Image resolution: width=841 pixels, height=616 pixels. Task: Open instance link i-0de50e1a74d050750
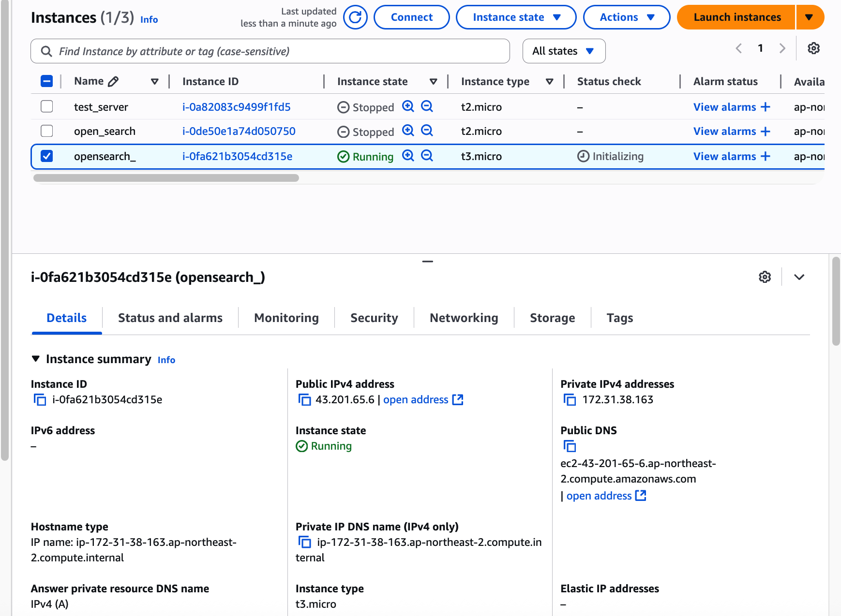pos(239,131)
